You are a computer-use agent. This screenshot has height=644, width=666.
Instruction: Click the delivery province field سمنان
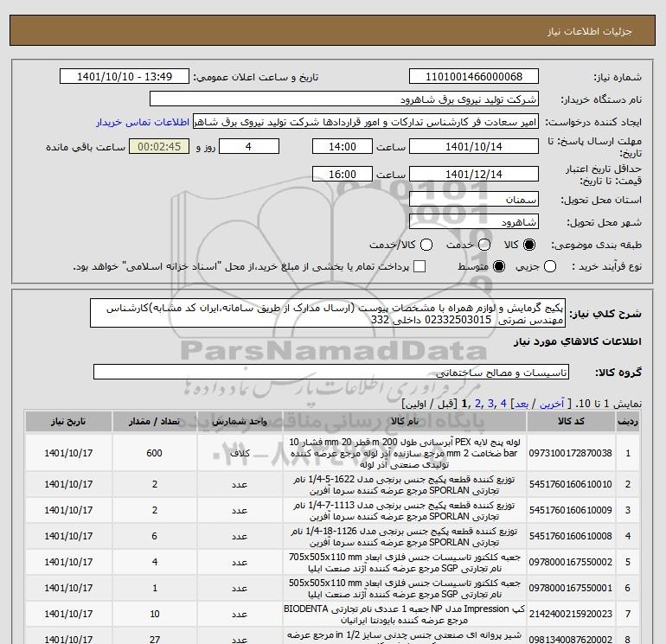point(474,199)
